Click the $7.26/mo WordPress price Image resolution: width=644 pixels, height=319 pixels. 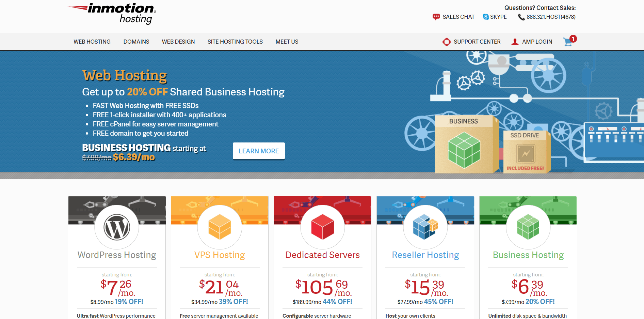118,287
